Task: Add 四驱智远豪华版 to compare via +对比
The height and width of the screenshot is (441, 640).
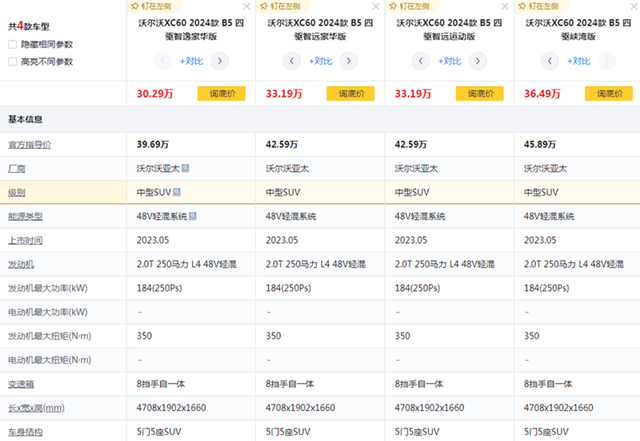Action: (x=320, y=61)
